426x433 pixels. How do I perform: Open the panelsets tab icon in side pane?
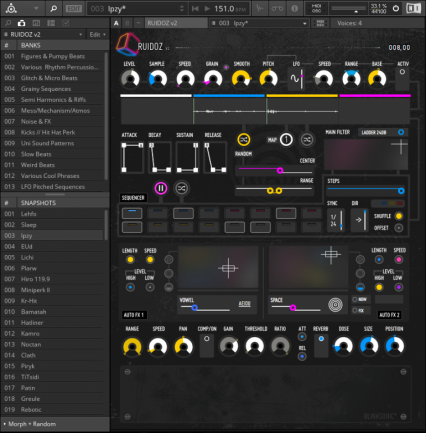point(36,23)
